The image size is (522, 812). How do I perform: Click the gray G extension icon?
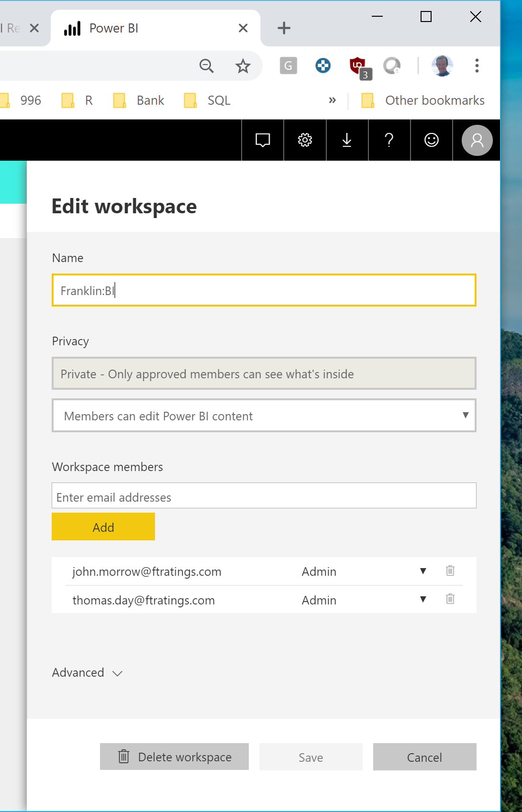[289, 66]
